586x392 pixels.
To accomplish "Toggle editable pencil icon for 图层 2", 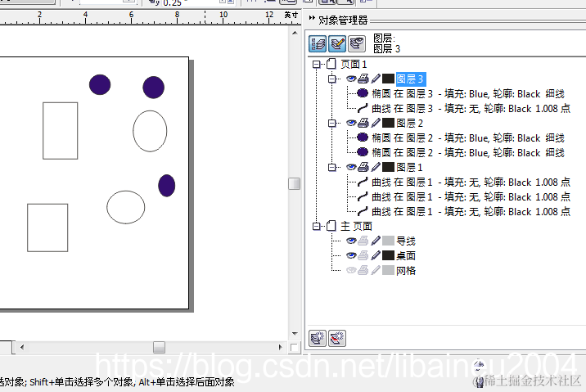I will [376, 123].
